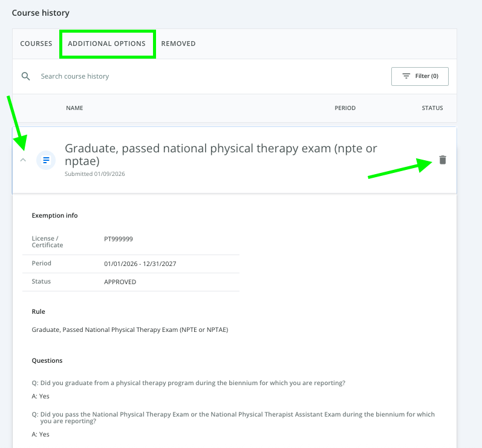This screenshot has width=482, height=448.
Task: Click the 01/01/2026 - 12/31/2027 period value
Action: coord(140,264)
